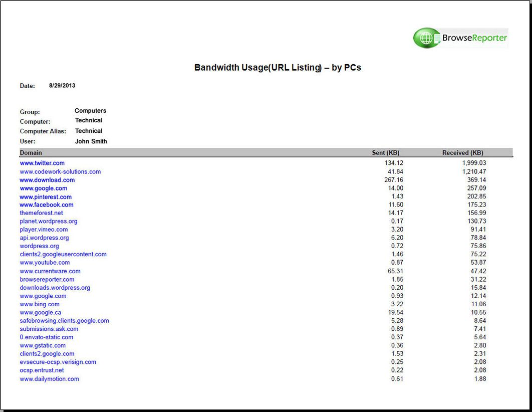Open the clients2.googleusercontent.com link
The image size is (532, 412).
(63, 254)
